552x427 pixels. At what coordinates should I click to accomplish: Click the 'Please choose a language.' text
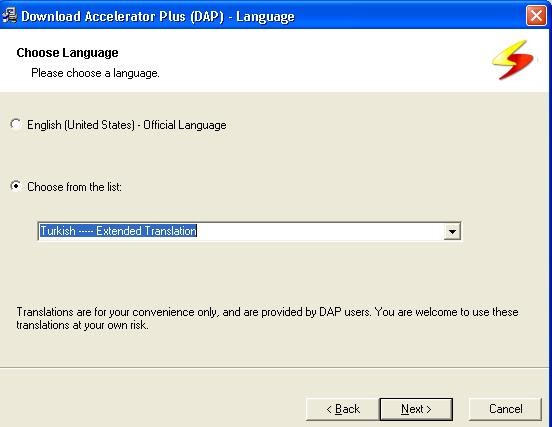95,73
